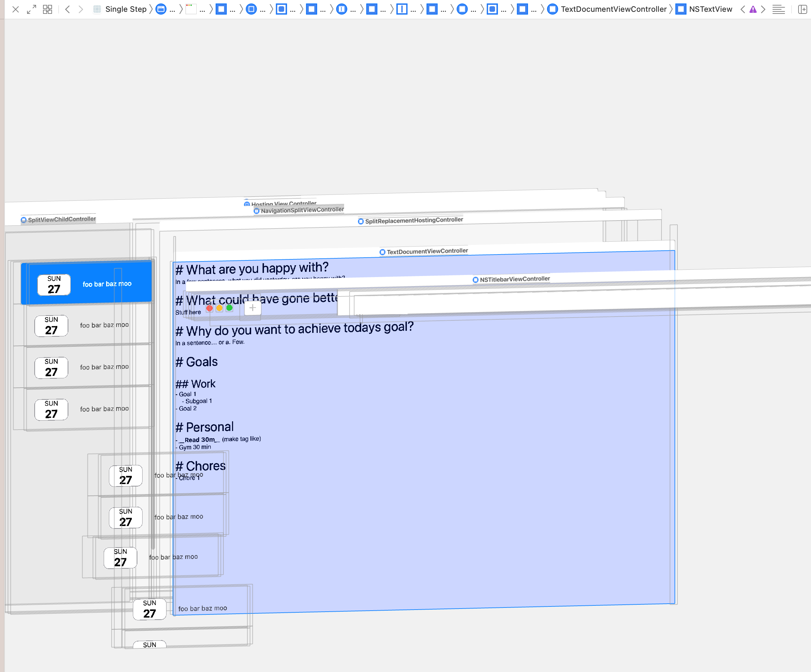This screenshot has width=811, height=672.
Task: Open the related items grid icon
Action: [x=48, y=9]
